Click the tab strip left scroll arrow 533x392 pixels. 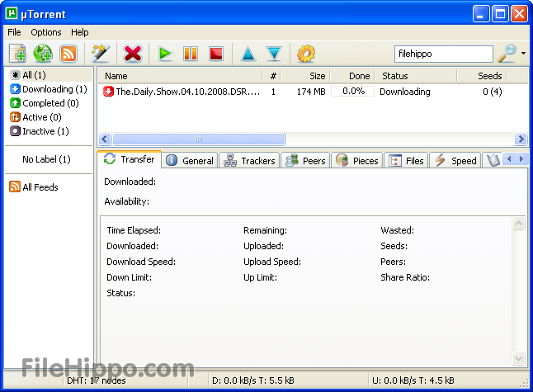(509, 158)
